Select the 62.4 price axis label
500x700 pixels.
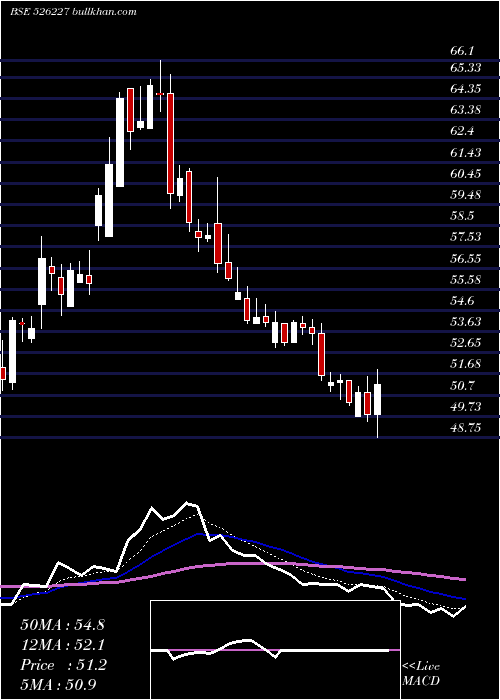click(x=462, y=131)
